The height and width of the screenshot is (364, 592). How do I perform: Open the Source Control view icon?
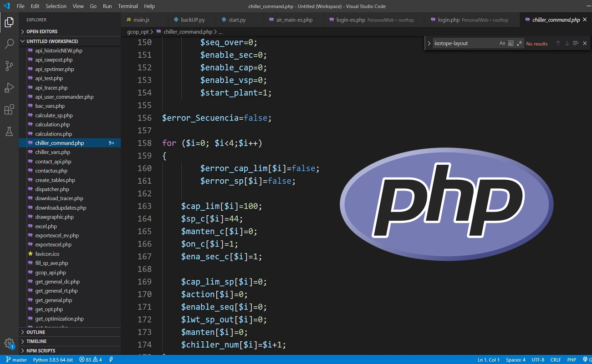click(9, 66)
